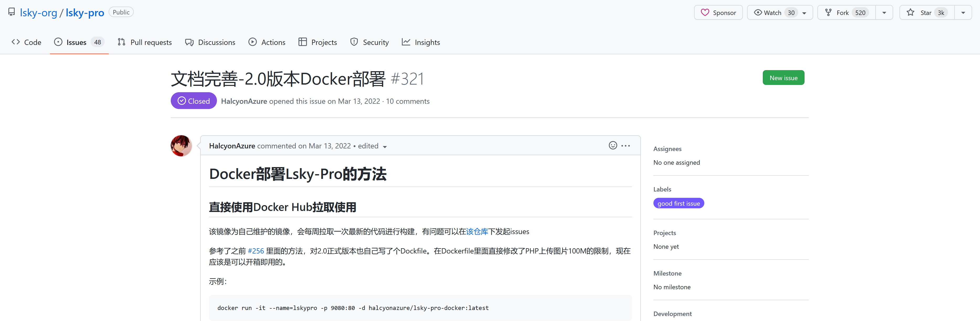Open the referenced issue #256 link
The height and width of the screenshot is (321, 980).
pos(256,251)
